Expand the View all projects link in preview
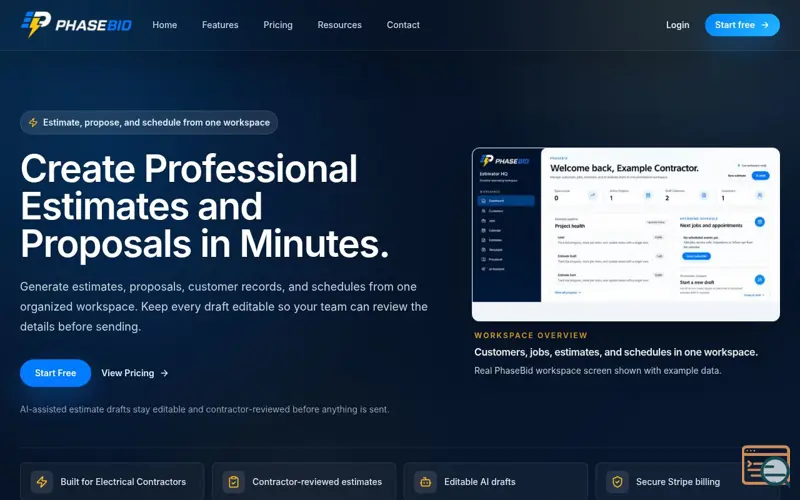 tap(567, 293)
